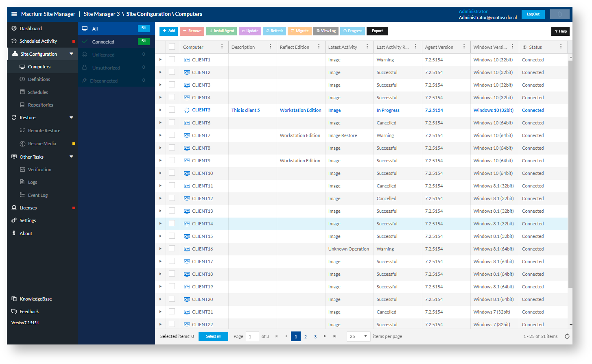Screen dimensions: 592x364
Task: Check the CLIENT5 row checkbox
Action: coord(172,110)
